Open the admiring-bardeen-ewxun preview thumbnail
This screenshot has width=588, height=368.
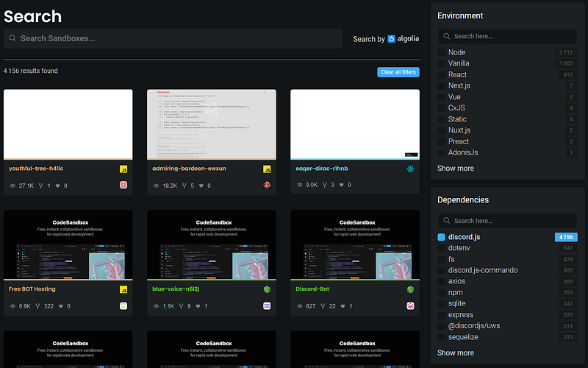(212, 124)
